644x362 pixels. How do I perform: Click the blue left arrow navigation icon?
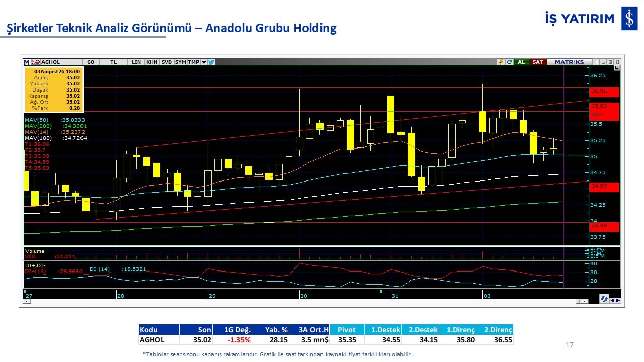(612, 301)
